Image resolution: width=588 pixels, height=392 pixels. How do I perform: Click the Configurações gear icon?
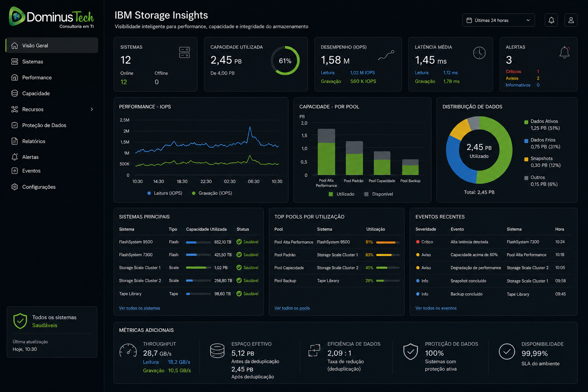15,187
